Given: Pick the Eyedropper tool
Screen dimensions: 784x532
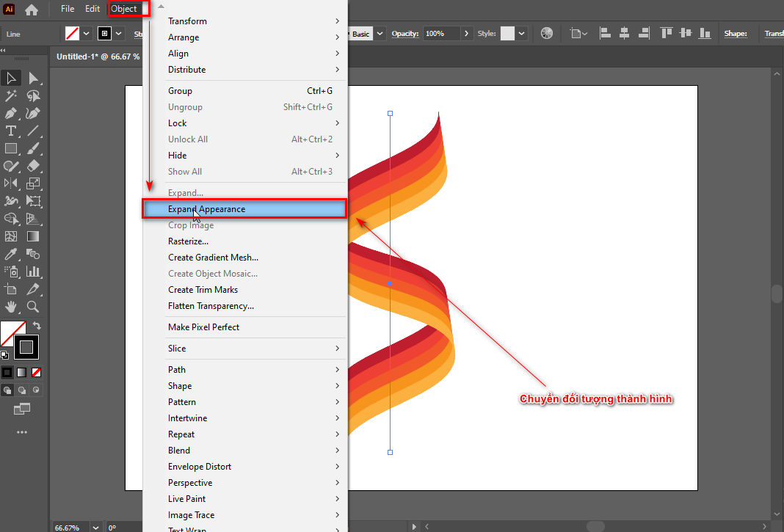Looking at the screenshot, I should [x=11, y=255].
